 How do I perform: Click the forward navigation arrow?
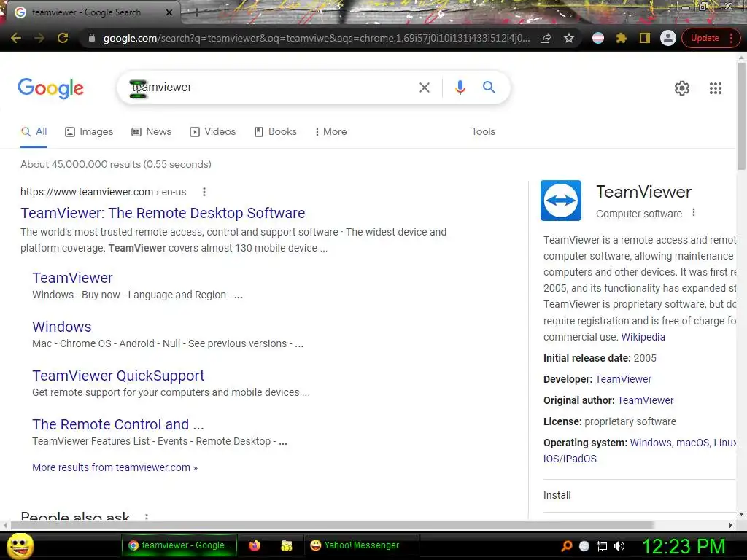pos(39,38)
